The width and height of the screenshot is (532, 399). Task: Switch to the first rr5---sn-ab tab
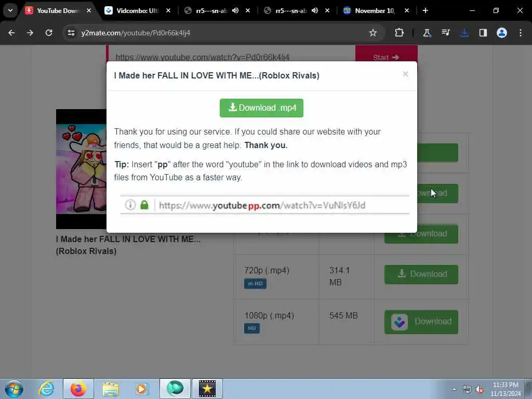click(211, 10)
